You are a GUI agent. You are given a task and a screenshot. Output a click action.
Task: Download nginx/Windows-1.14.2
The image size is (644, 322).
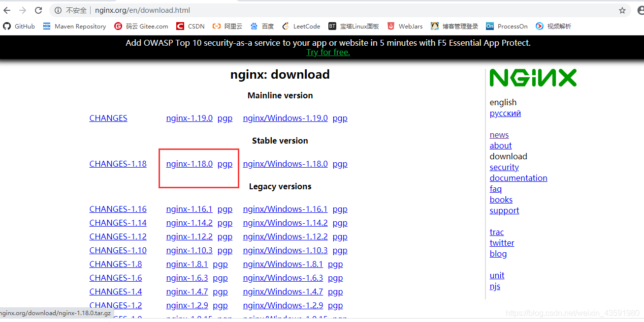[286, 223]
